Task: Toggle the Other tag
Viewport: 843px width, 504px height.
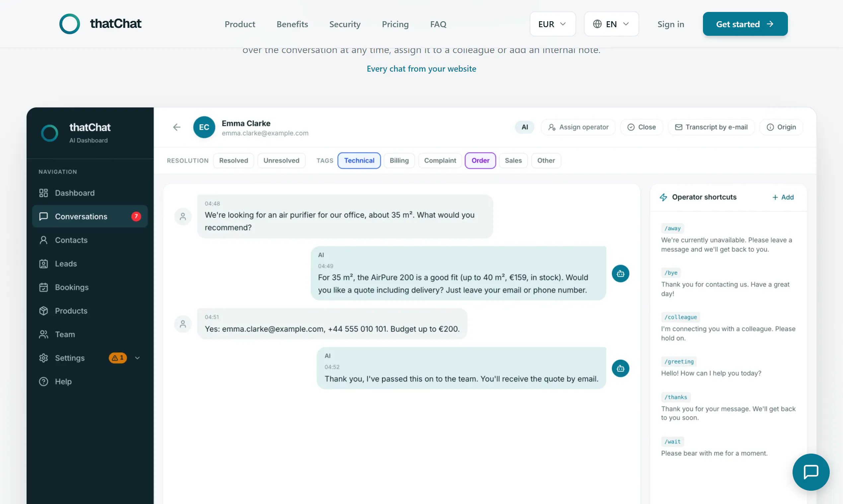Action: [x=546, y=160]
